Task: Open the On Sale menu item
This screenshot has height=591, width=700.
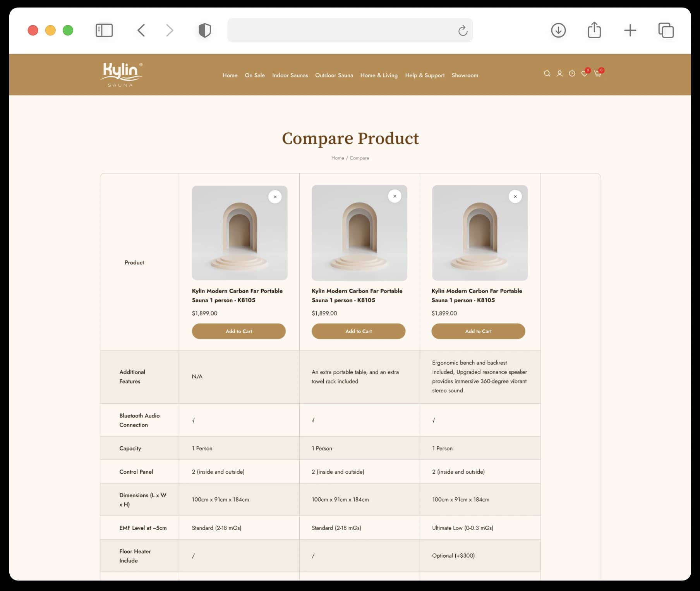Action: coord(255,75)
